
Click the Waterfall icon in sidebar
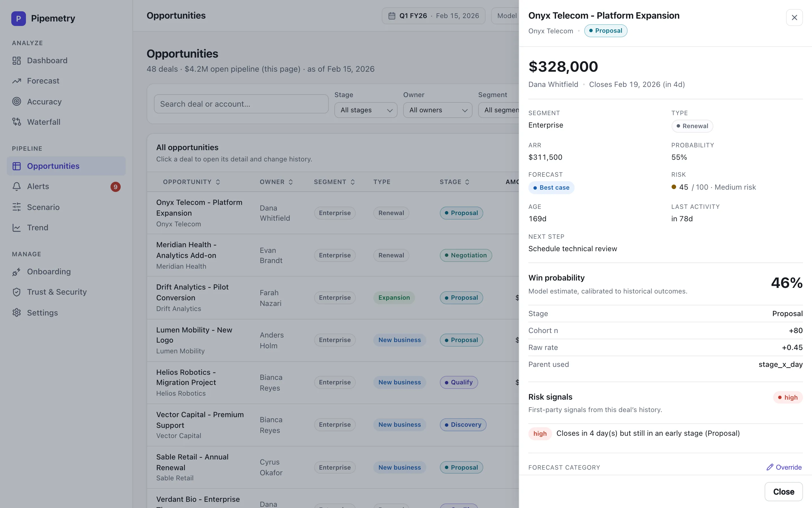click(x=16, y=122)
